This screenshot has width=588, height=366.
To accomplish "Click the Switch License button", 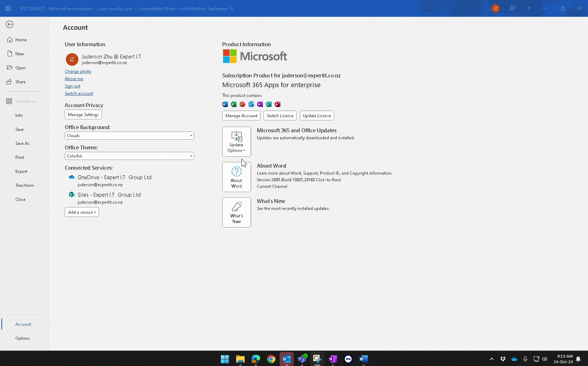I will coord(280,116).
